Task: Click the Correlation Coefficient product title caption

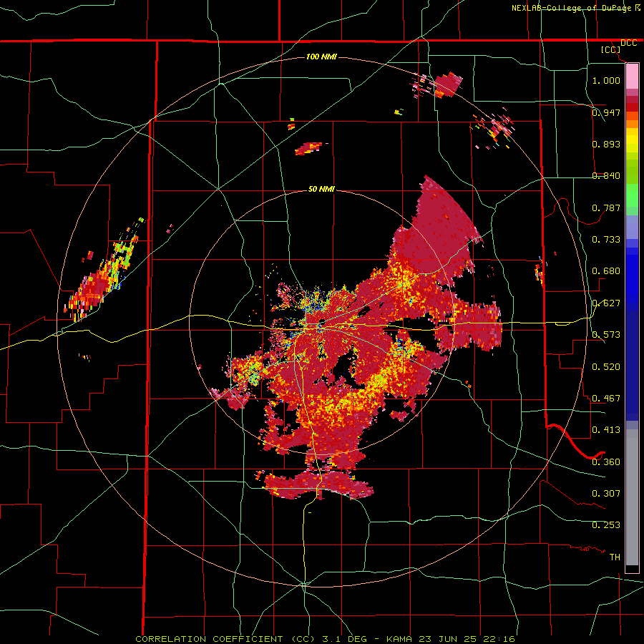Action: 326,639
